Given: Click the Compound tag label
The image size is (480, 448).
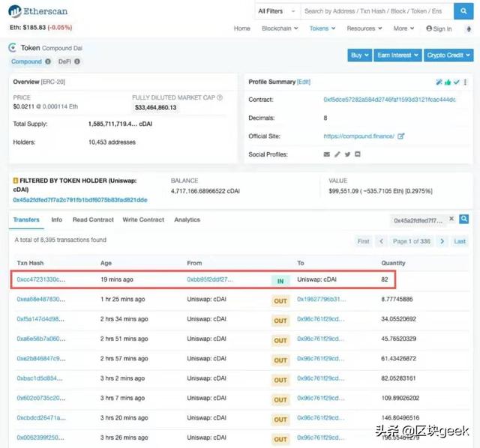Looking at the screenshot, I should (26, 61).
